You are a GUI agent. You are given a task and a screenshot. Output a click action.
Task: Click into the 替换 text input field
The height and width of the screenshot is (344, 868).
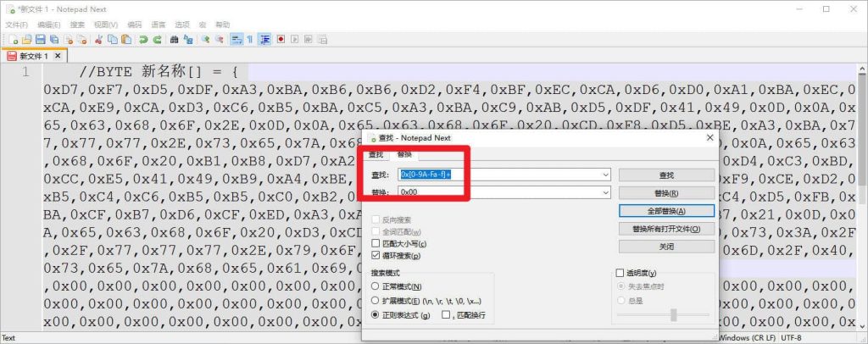500,192
